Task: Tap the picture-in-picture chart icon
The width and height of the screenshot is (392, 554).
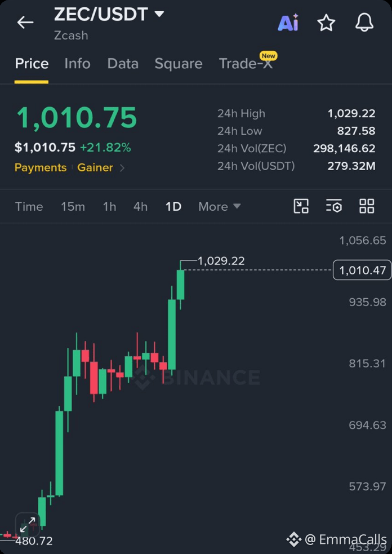Action: tap(301, 206)
